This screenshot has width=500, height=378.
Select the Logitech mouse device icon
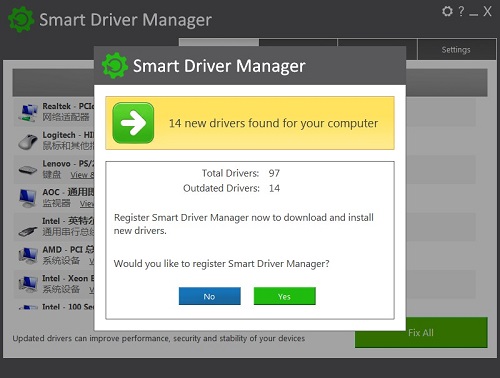(x=28, y=141)
